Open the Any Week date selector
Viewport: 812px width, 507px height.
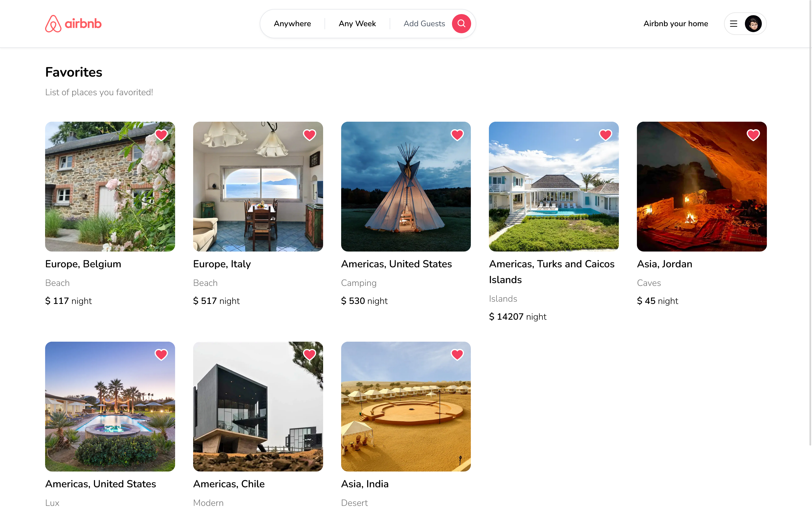tap(357, 24)
